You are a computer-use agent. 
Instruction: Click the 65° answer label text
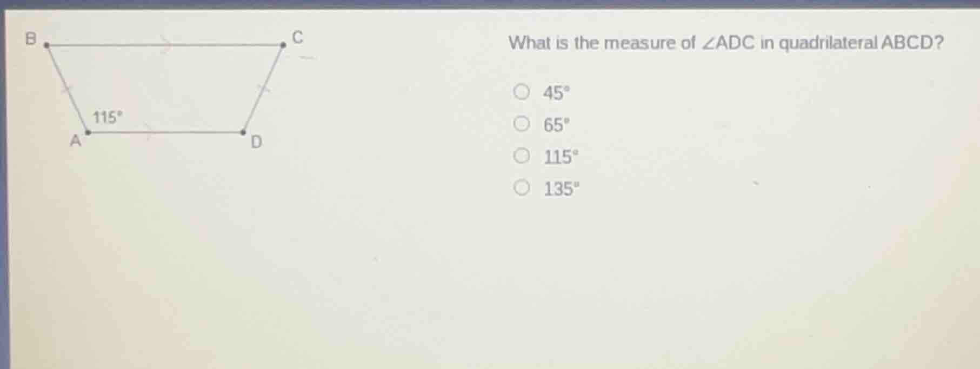[x=556, y=125]
